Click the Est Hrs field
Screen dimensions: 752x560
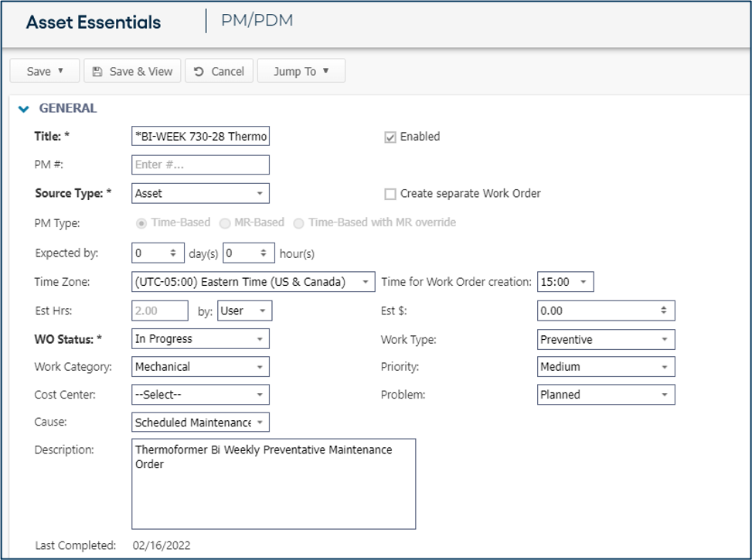(160, 311)
